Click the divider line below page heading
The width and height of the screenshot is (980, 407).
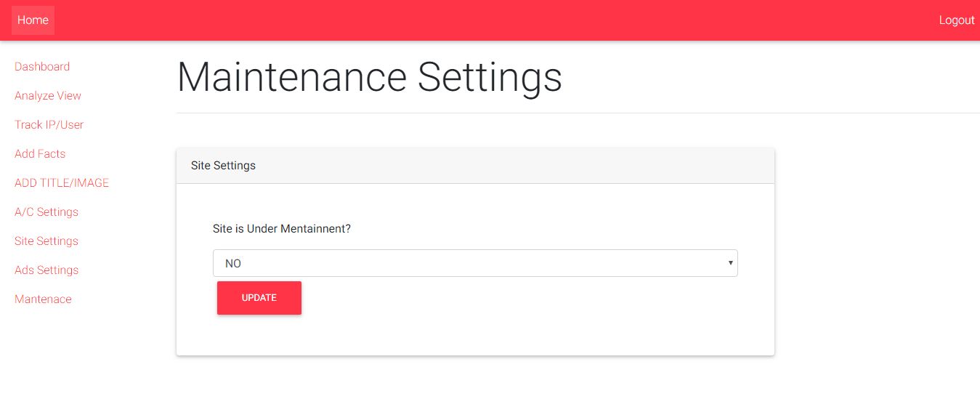pyautogui.click(x=578, y=113)
